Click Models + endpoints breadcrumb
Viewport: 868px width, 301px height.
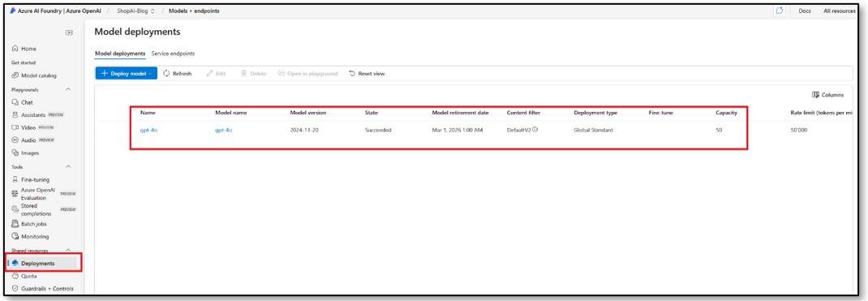pyautogui.click(x=194, y=11)
